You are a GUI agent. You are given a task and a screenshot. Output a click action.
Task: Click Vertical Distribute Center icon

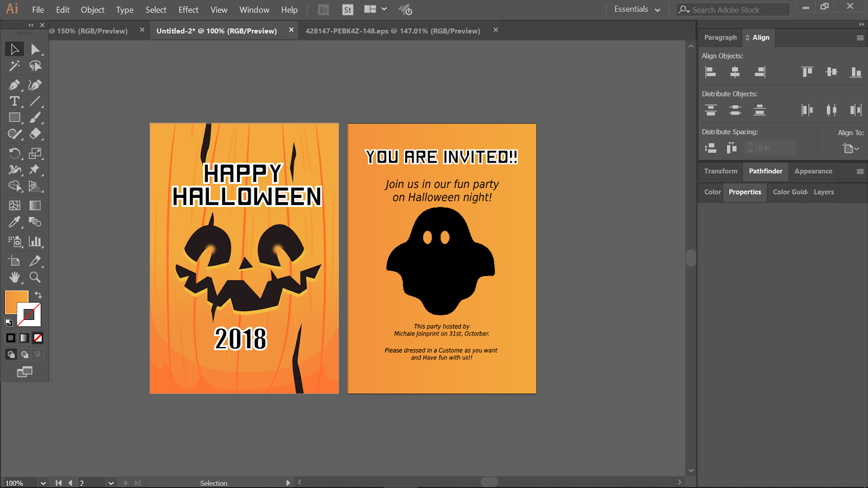(x=735, y=110)
